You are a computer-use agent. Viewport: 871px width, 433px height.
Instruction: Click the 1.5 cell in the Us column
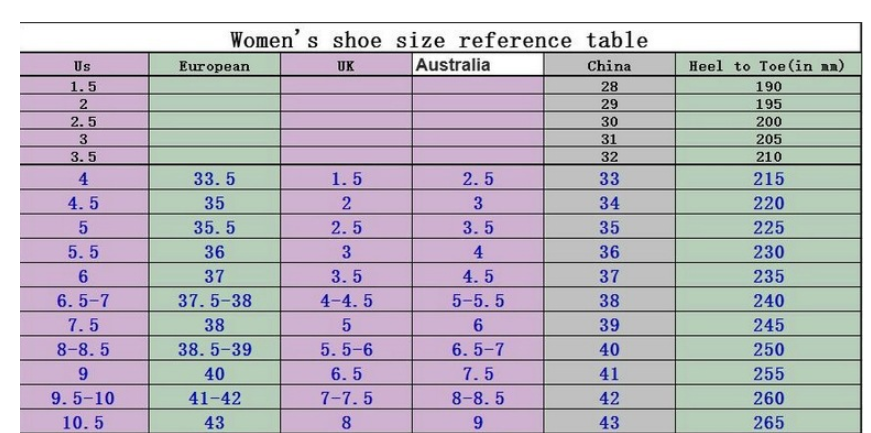pyautogui.click(x=84, y=87)
